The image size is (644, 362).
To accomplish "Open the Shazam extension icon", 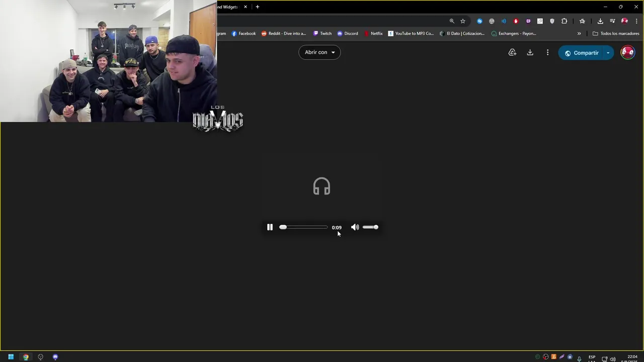I will pyautogui.click(x=479, y=21).
